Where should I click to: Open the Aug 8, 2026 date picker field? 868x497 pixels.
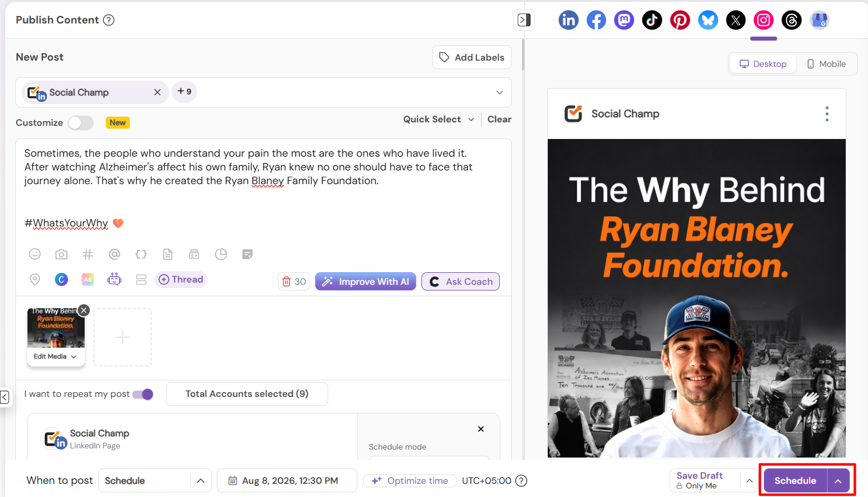287,480
